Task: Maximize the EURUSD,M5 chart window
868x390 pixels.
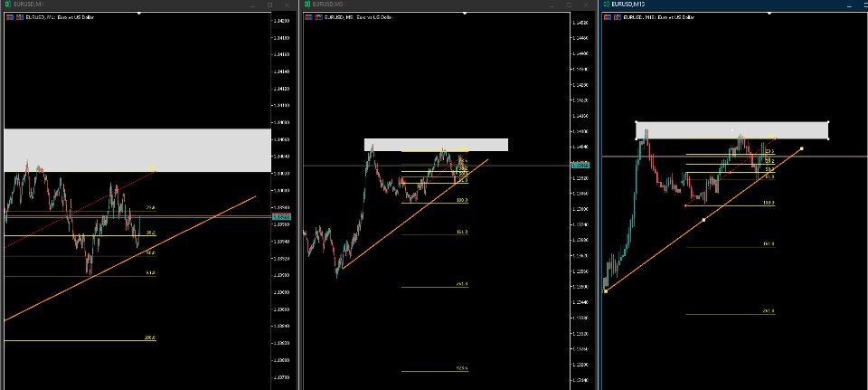Action: pyautogui.click(x=569, y=5)
